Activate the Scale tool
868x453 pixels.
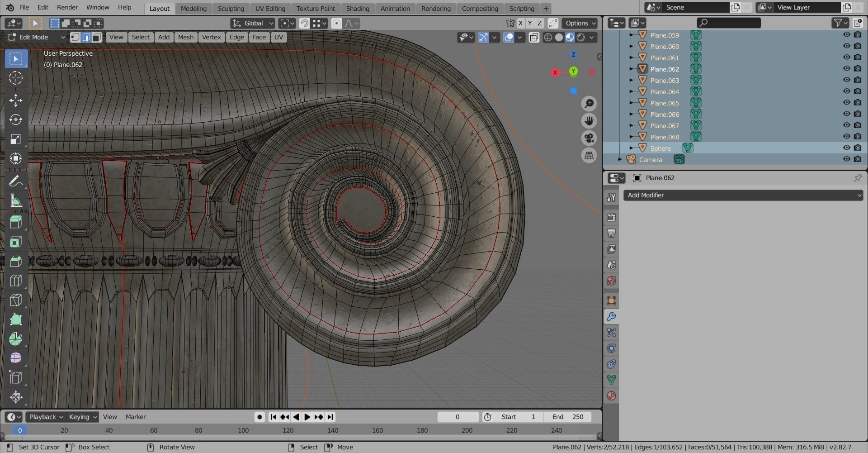point(16,139)
